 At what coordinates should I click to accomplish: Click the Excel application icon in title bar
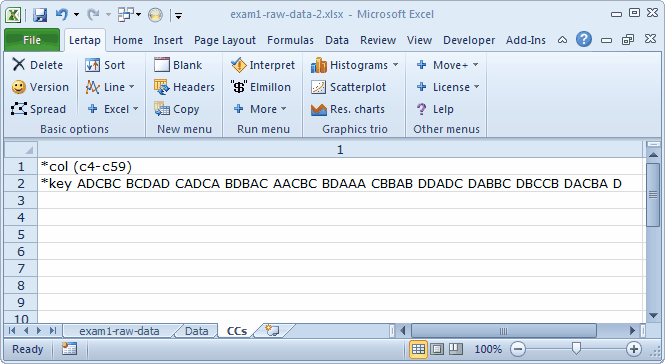(13, 15)
